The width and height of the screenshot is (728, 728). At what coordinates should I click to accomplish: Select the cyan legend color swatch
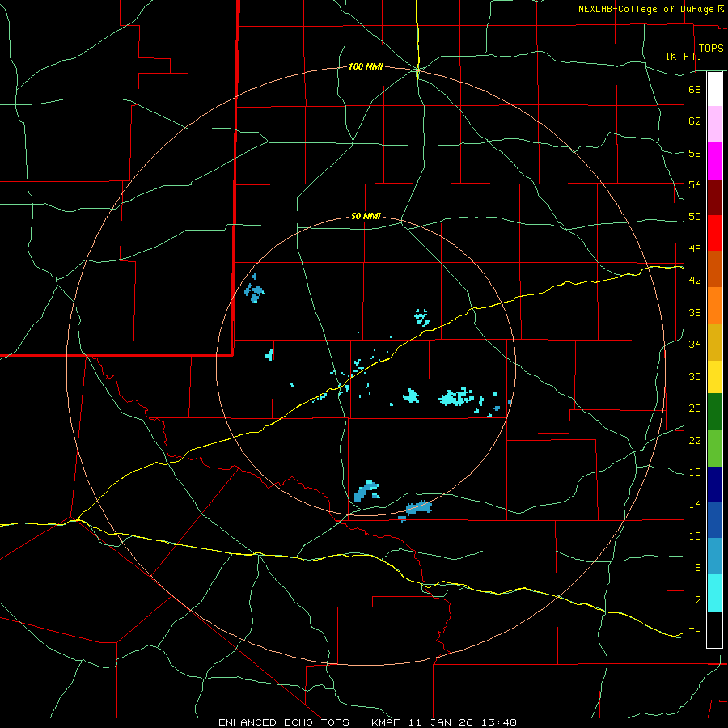click(x=714, y=593)
